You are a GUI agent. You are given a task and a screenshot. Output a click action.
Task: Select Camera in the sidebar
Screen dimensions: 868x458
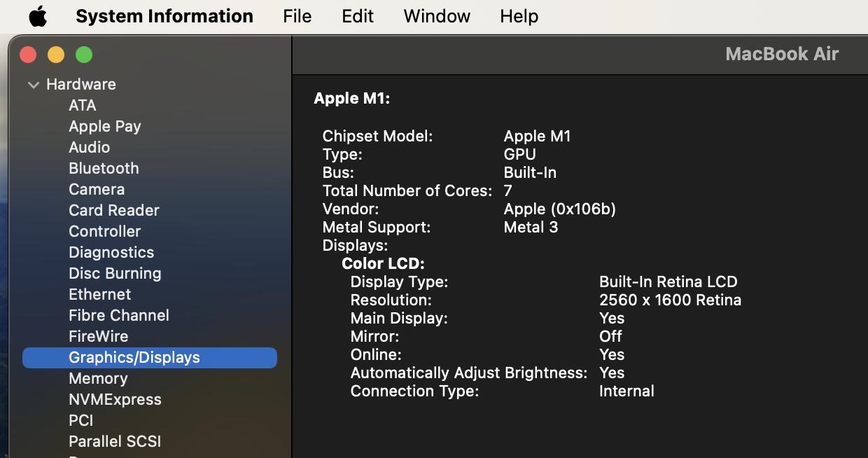coord(97,189)
